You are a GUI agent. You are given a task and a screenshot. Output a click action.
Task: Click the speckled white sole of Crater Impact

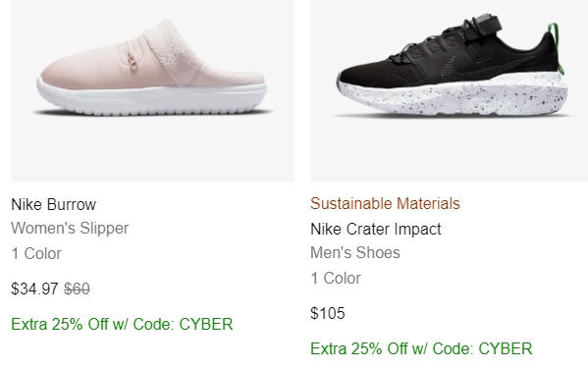(x=452, y=95)
